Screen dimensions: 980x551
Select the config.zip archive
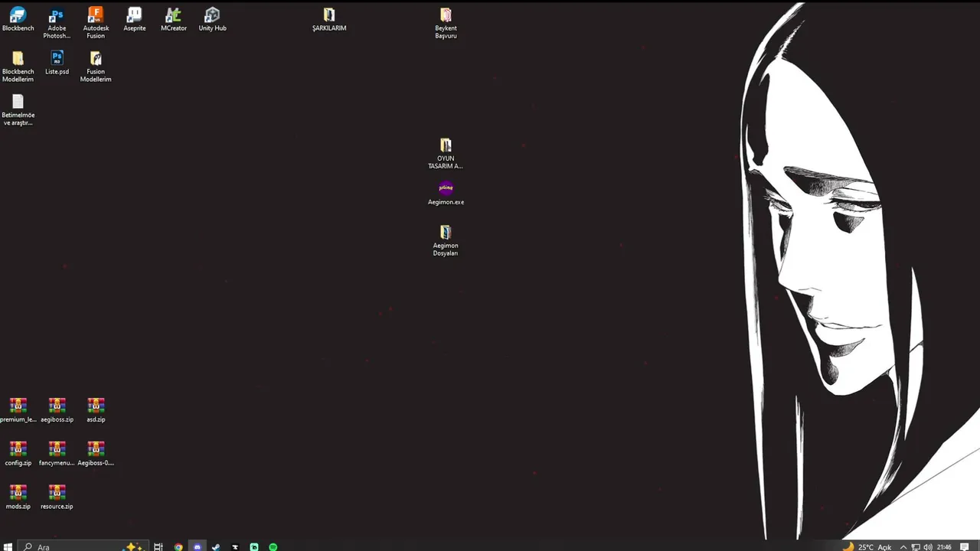(x=18, y=455)
